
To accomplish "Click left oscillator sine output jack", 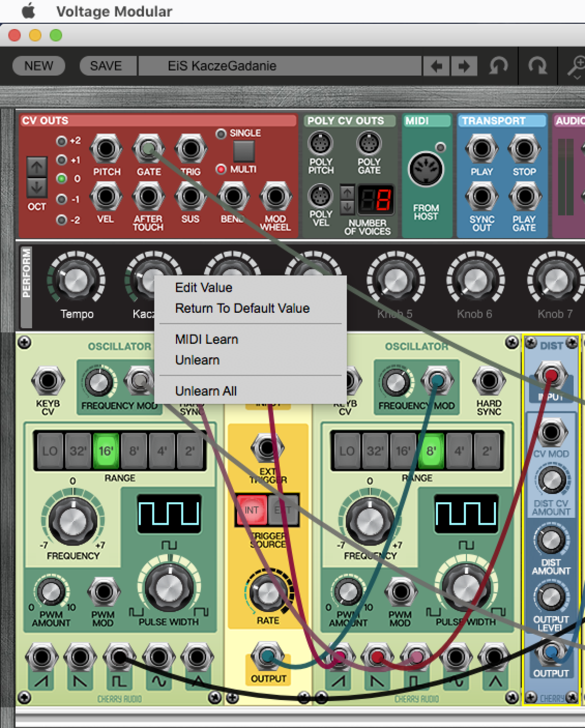I will pos(158,657).
